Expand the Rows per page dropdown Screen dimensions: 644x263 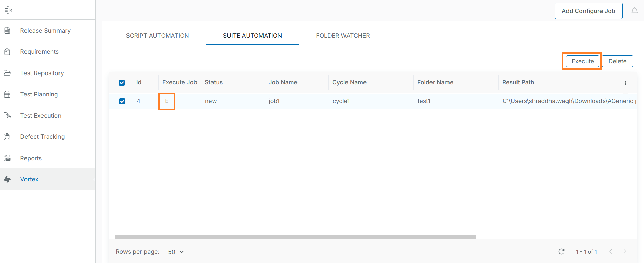(x=176, y=252)
